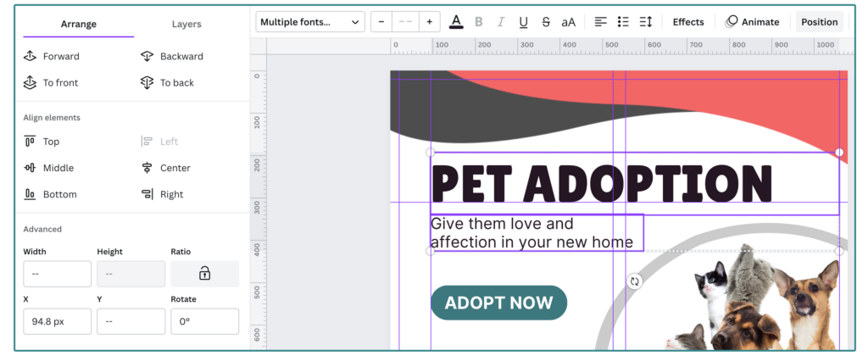Select the ADOPT NOW button graphic
The width and height of the screenshot is (868, 356).
(x=498, y=303)
